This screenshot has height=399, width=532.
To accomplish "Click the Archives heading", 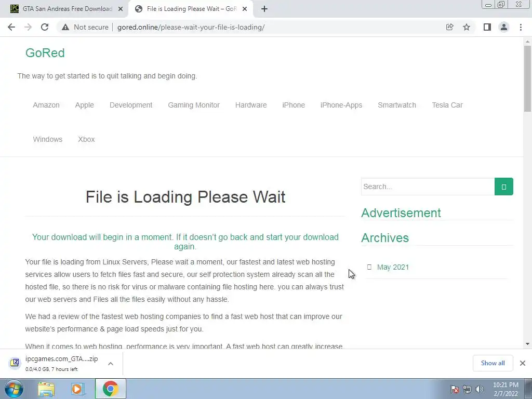I will [385, 238].
